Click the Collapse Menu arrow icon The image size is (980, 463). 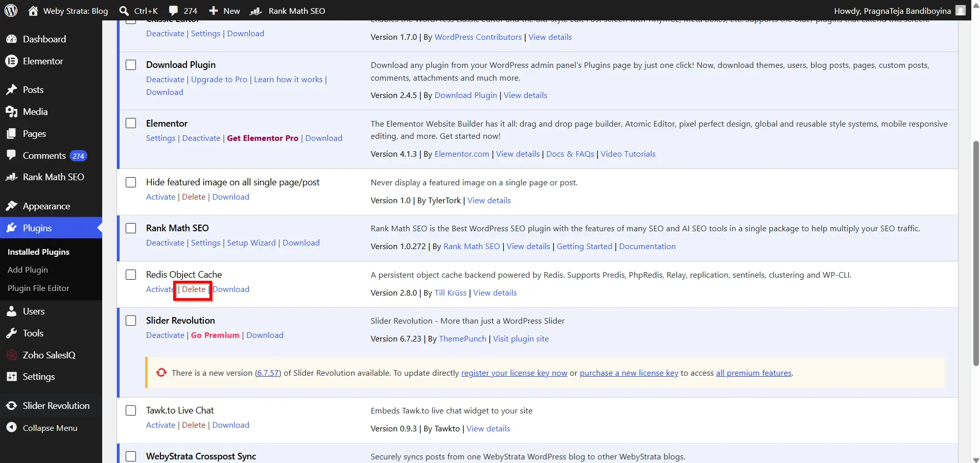click(11, 428)
